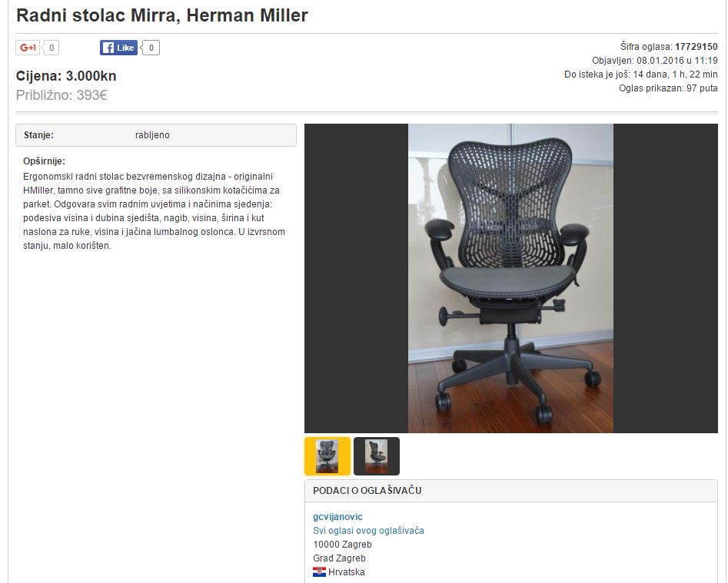Click the Objavljen publication date
The height and width of the screenshot is (583, 728).
[x=655, y=61]
